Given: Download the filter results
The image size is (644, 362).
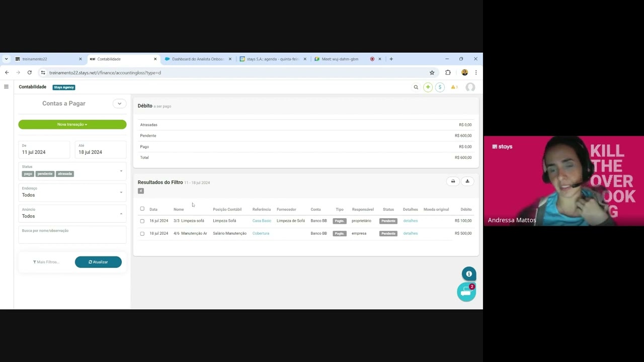Looking at the screenshot, I should coord(467,182).
